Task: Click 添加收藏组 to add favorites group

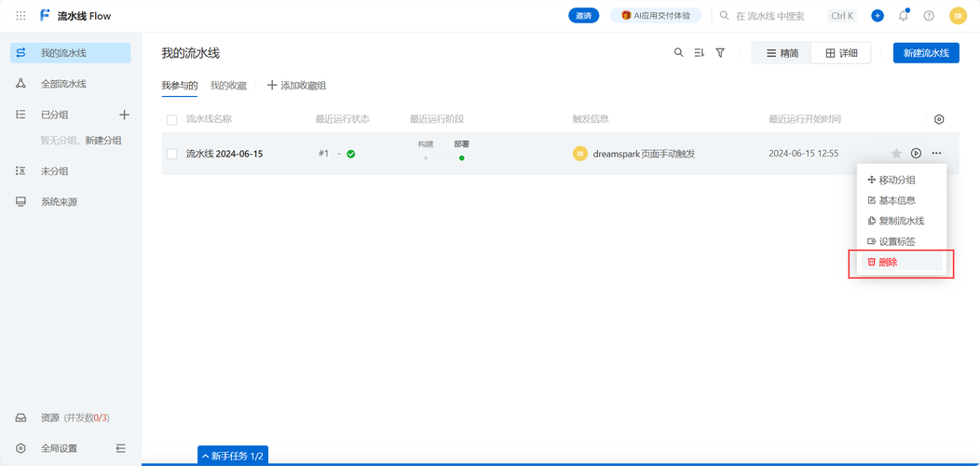Action: tap(296, 86)
